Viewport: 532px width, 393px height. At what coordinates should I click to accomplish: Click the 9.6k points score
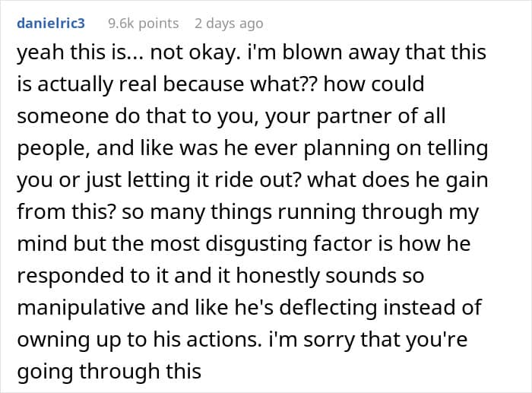(x=143, y=24)
